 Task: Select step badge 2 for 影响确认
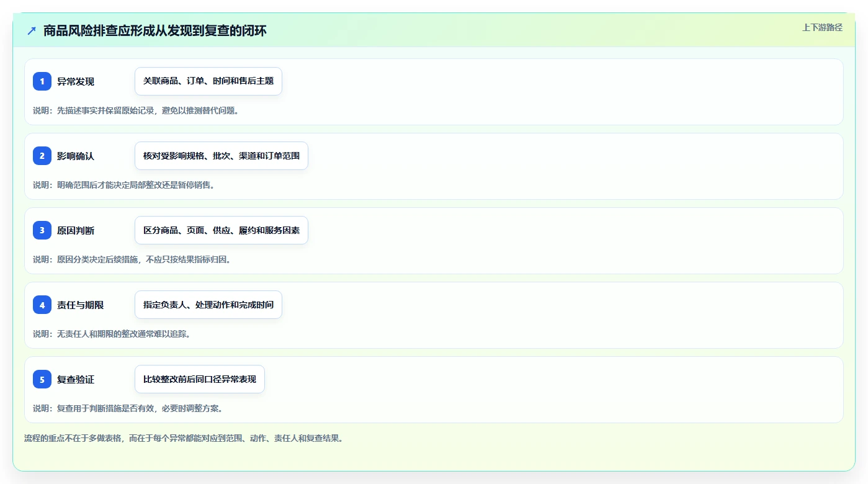pyautogui.click(x=42, y=156)
